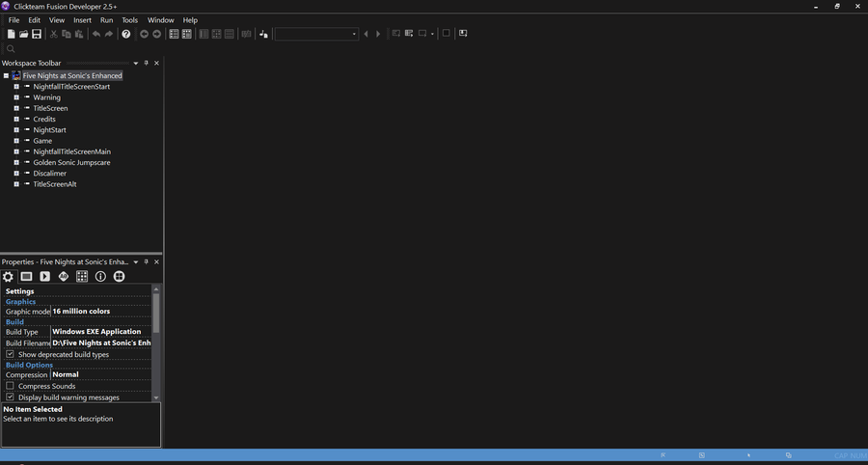Enable the Compress Sounds checkbox
Image resolution: width=868 pixels, height=465 pixels.
(10, 386)
